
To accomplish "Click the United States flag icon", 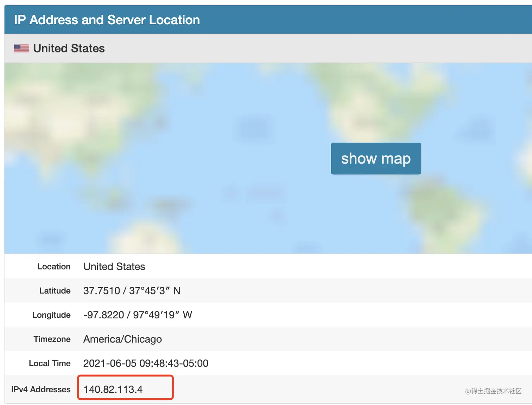I will coord(21,48).
